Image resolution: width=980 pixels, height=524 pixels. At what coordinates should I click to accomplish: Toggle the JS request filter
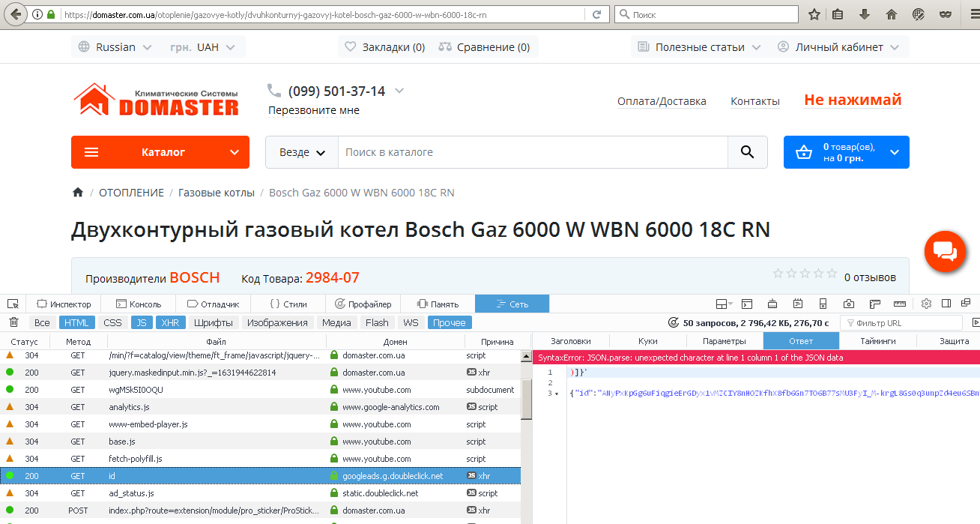(141, 322)
